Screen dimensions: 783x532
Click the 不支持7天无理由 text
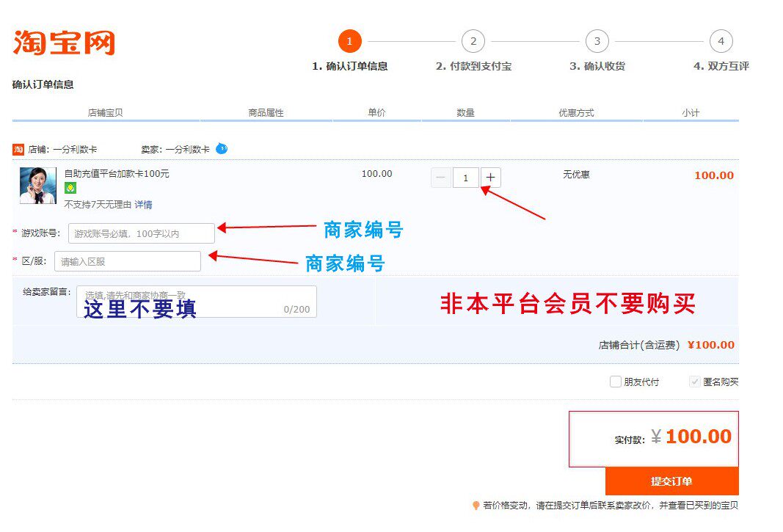(x=98, y=204)
